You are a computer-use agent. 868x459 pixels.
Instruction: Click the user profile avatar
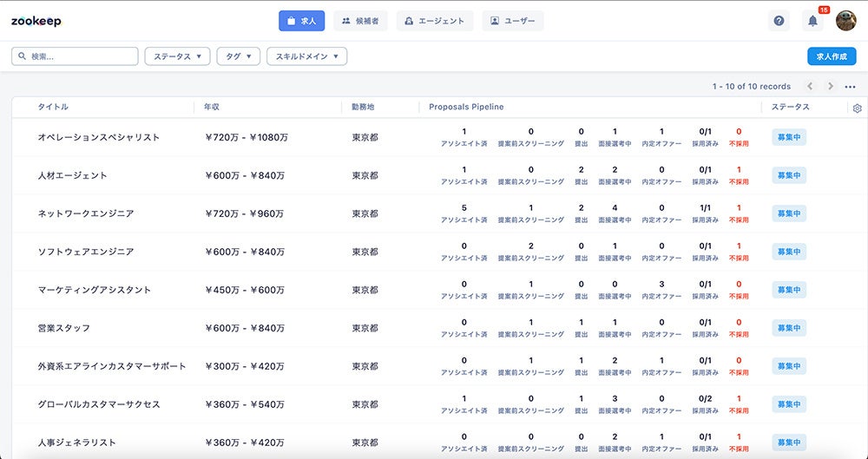[845, 21]
